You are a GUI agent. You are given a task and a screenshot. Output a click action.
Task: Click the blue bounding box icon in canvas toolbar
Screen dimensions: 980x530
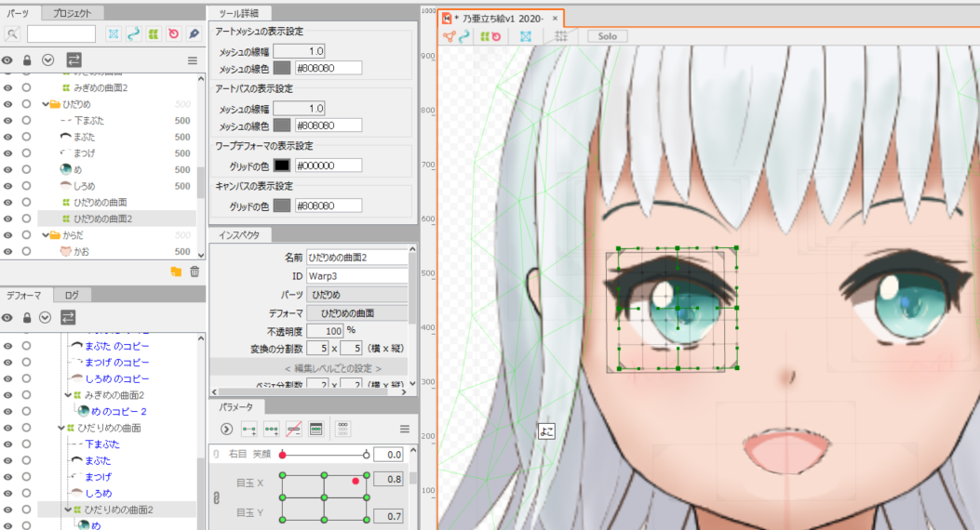pos(526,36)
